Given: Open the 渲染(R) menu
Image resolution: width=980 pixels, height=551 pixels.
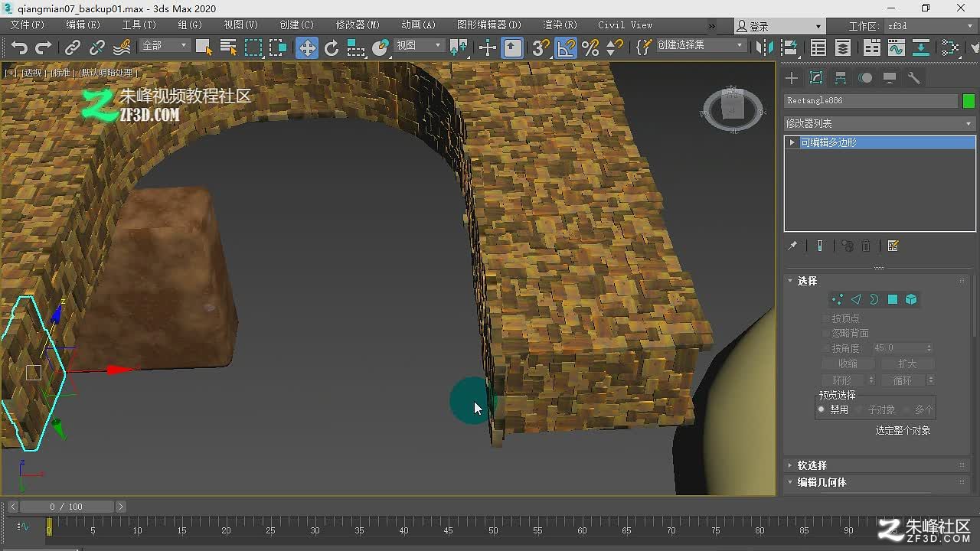Looking at the screenshot, I should tap(560, 24).
